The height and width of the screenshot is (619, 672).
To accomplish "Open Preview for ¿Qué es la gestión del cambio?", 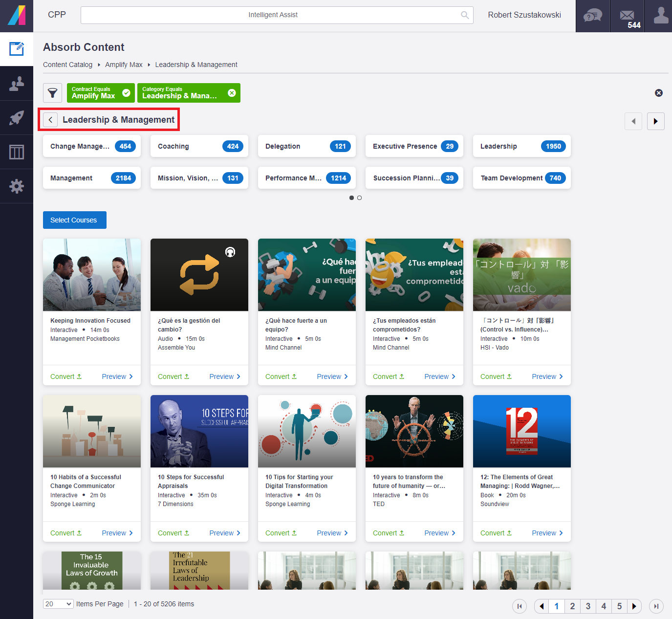I will pos(225,376).
